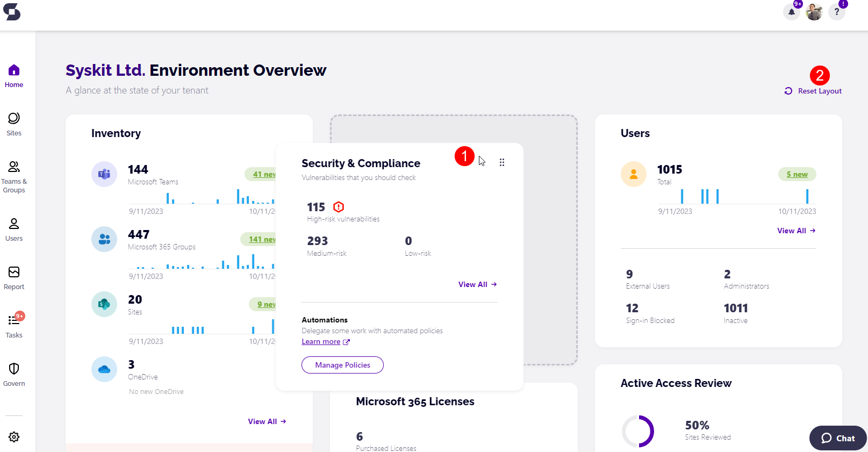Viewport: 868px width, 452px height.
Task: Click the 5 new users badge
Action: click(797, 174)
